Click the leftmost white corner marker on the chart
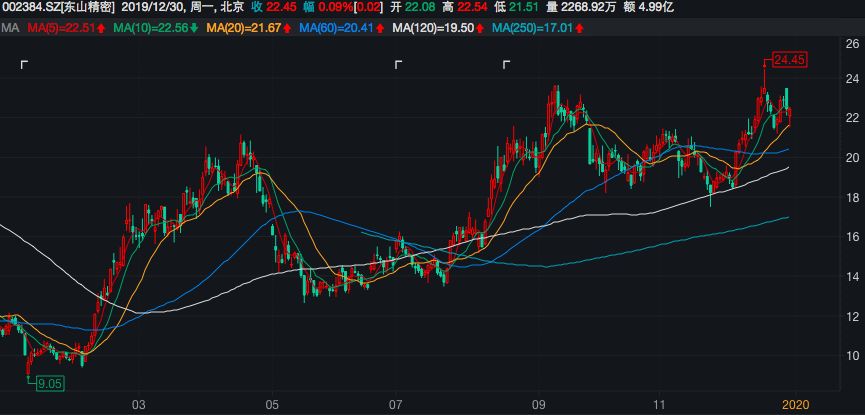 click(x=24, y=66)
